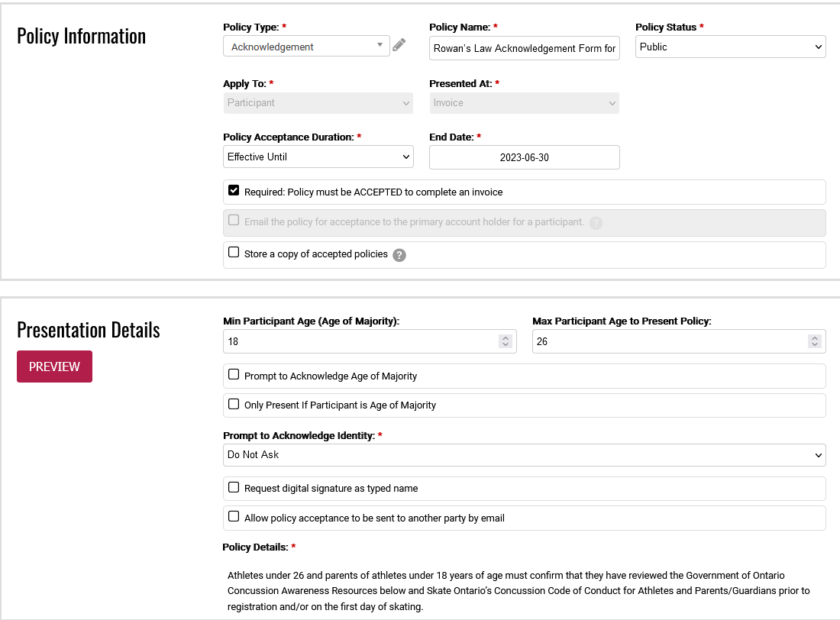Image resolution: width=840 pixels, height=620 pixels.
Task: Click the pencil edit icon beside Policy Type
Action: pyautogui.click(x=399, y=46)
